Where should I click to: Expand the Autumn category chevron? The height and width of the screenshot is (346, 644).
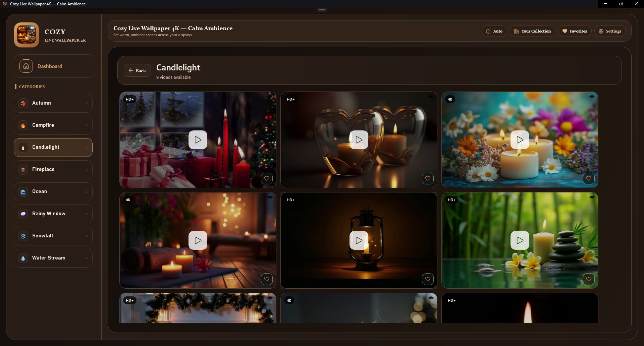(x=87, y=103)
